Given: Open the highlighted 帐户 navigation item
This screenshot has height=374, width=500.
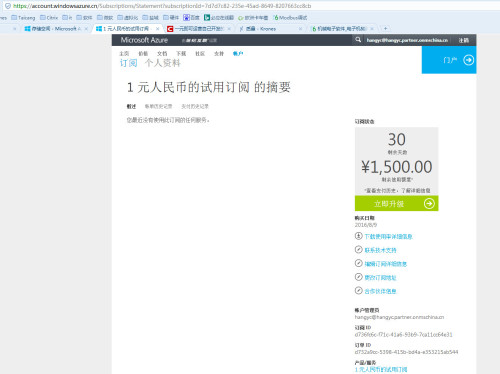Looking at the screenshot, I should [x=238, y=54].
